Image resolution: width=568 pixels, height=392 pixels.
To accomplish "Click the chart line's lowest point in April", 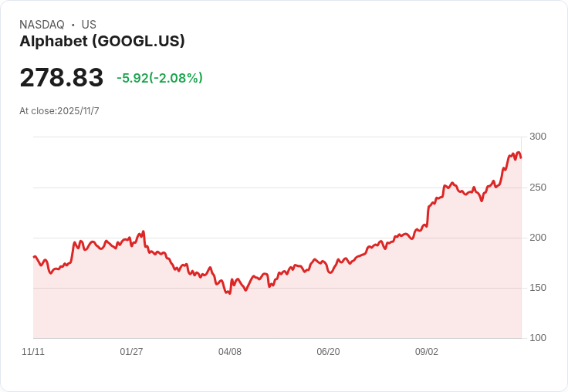I will point(229,294).
